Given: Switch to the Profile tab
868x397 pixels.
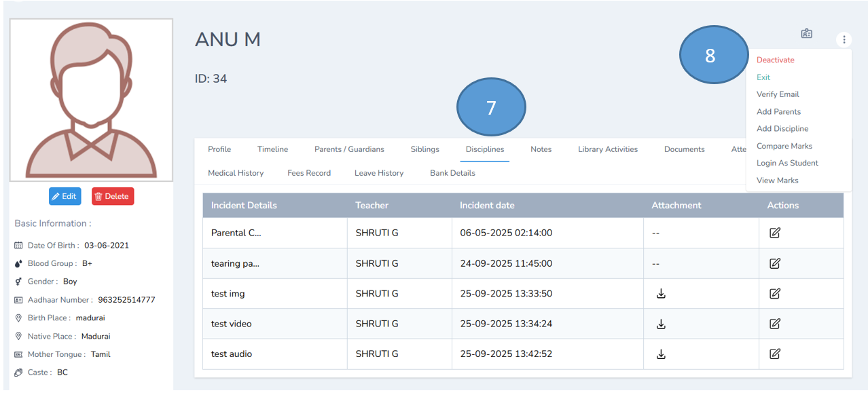Looking at the screenshot, I should 219,149.
